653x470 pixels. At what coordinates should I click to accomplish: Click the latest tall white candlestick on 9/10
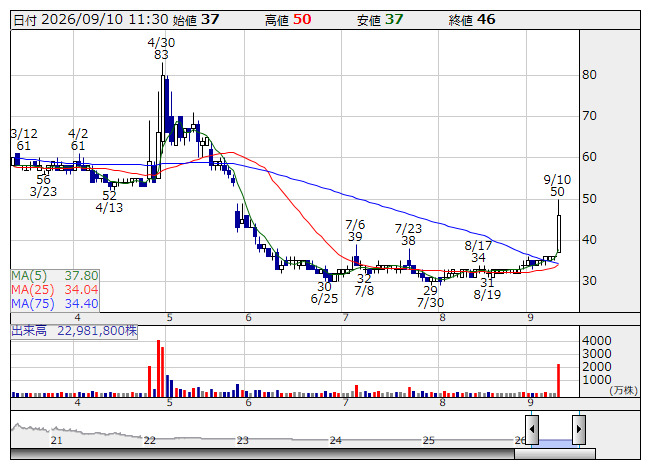click(x=559, y=234)
